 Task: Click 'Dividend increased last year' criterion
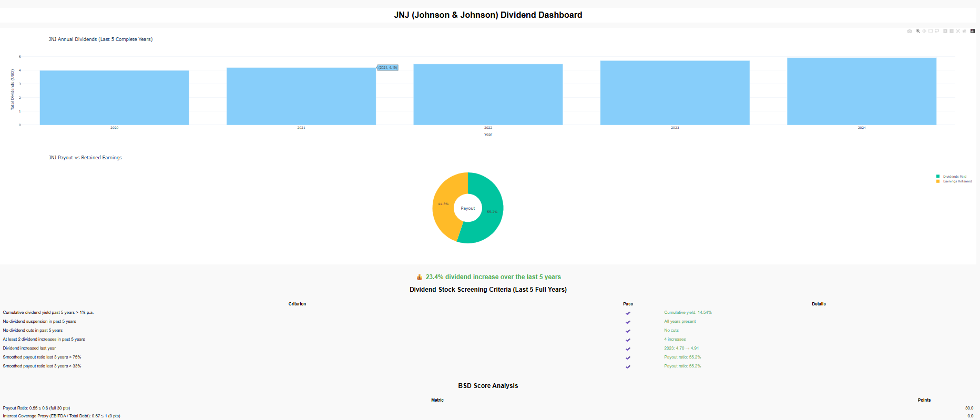click(29, 349)
